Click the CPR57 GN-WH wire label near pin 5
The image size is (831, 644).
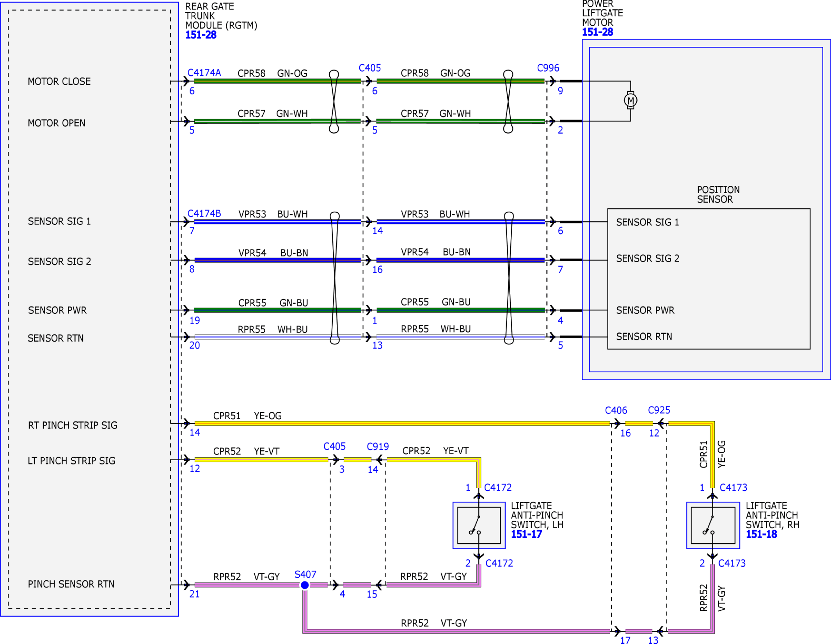pyautogui.click(x=272, y=114)
